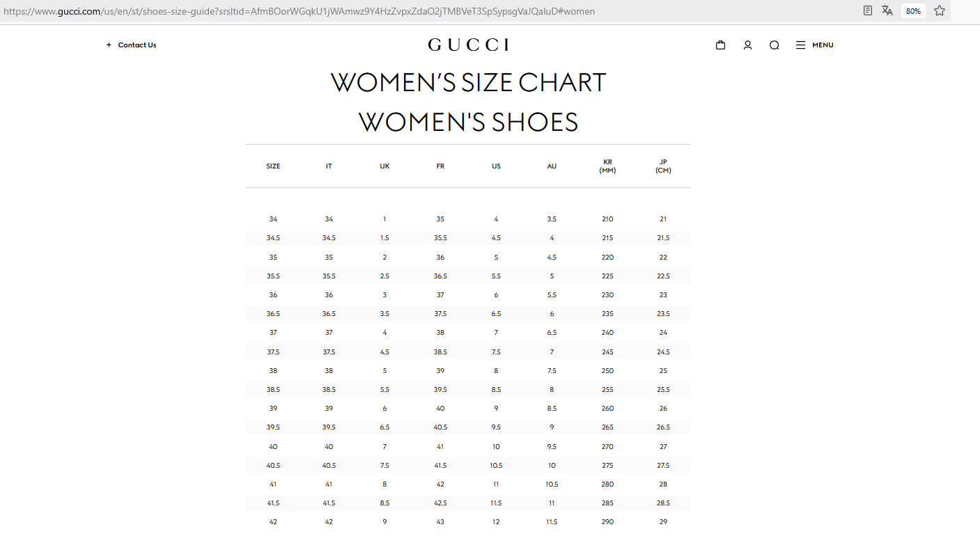Open the shopping bag icon

point(721,45)
